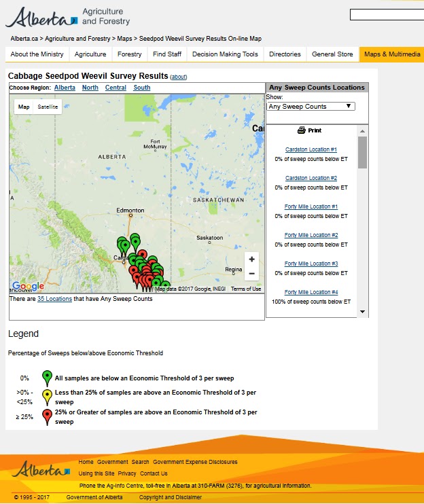Open Cardston Location #2 link
Screen dimensions: 424x504
pyautogui.click(x=311, y=178)
